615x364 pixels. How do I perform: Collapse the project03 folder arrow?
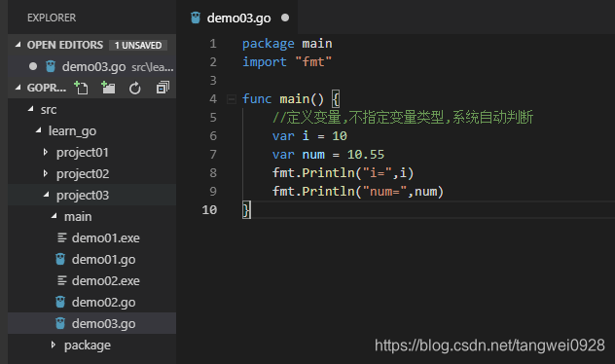(x=47, y=195)
